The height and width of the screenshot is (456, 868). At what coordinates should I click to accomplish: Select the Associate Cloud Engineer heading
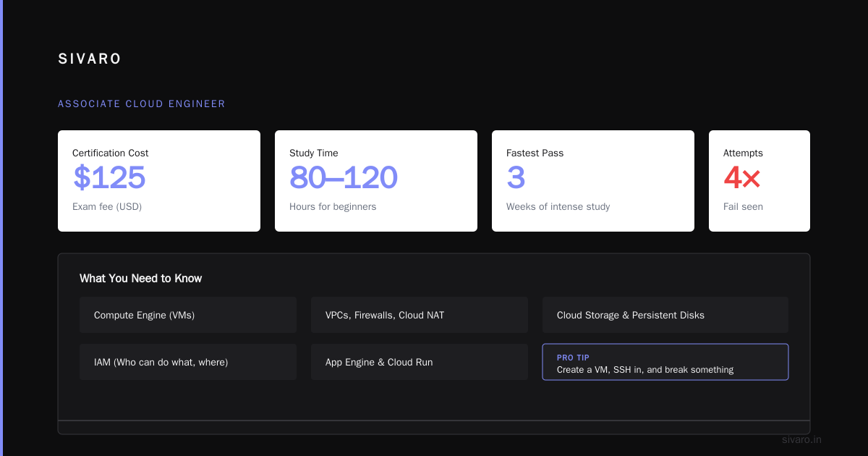coord(142,104)
